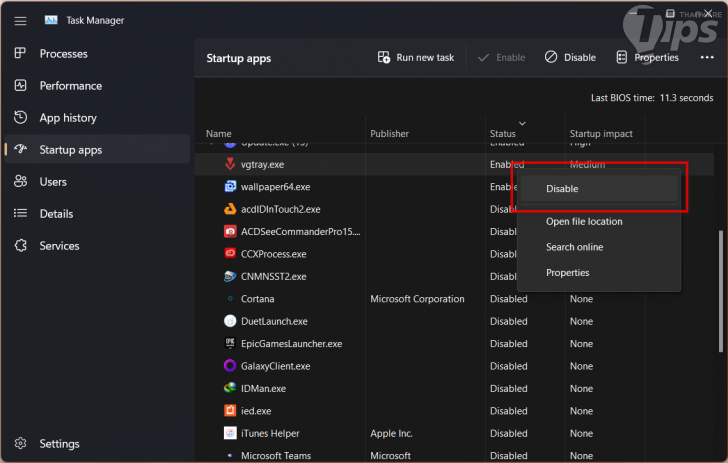This screenshot has height=463, width=728.
Task: Select the EpicGamesLauncher.exe row
Action: pos(291,344)
